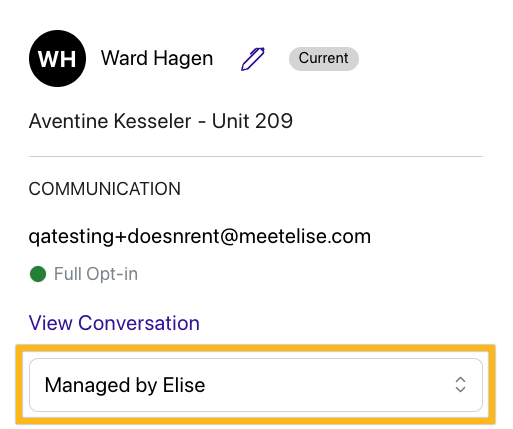Click the Managed by Elise text label
Image resolution: width=513 pixels, height=429 pixels.
(125, 385)
